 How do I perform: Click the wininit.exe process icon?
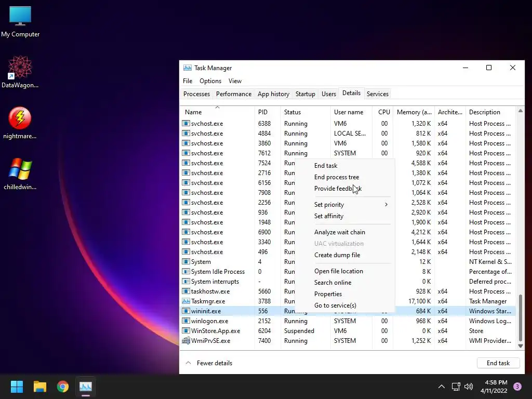click(x=185, y=311)
